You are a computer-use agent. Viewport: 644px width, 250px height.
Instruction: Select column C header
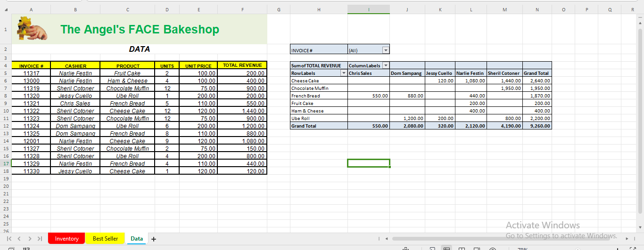[x=128, y=9]
